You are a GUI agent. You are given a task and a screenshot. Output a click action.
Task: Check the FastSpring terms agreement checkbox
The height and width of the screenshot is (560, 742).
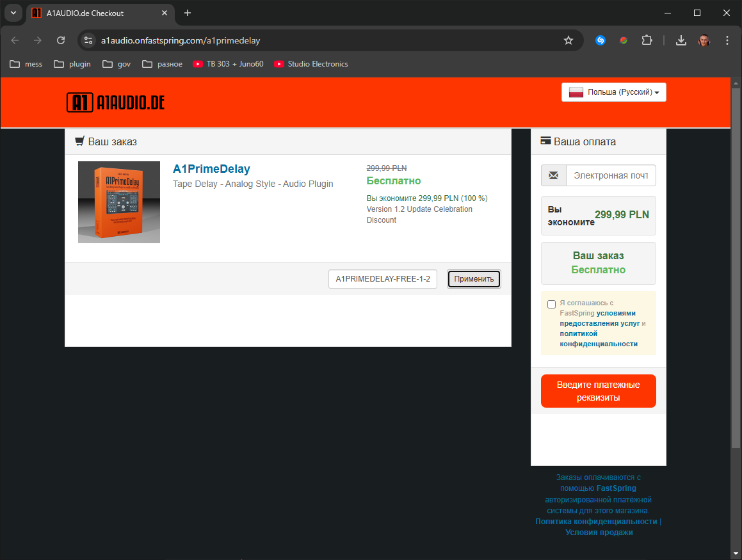551,304
